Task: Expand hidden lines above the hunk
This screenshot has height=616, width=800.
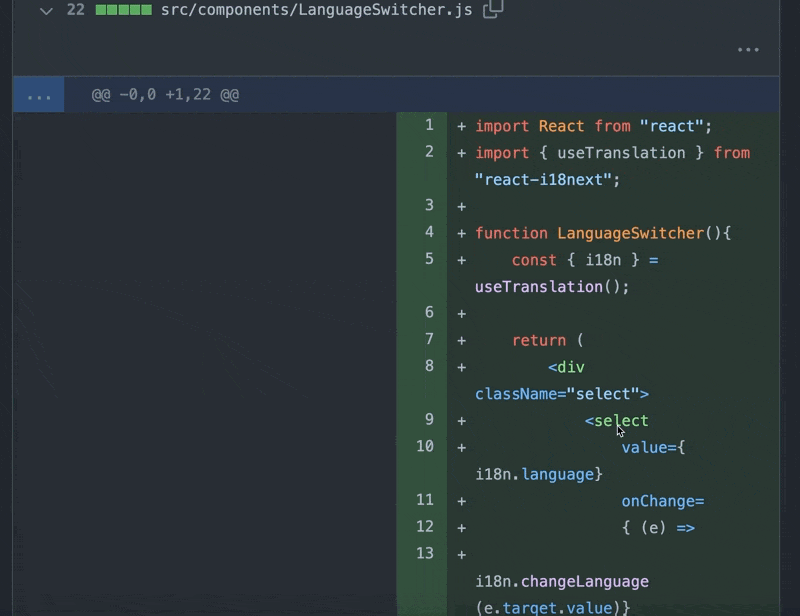Action: point(39,96)
